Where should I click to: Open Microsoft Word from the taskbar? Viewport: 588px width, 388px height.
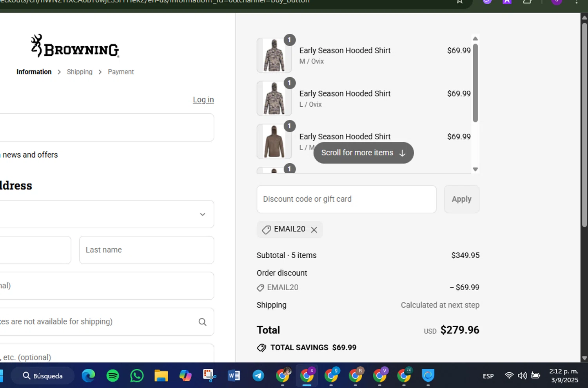[x=234, y=376]
